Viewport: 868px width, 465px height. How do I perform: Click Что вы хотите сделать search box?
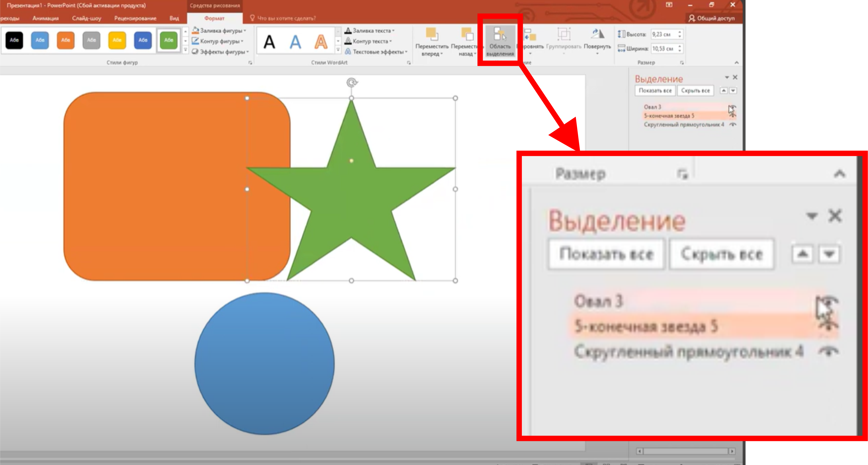pyautogui.click(x=287, y=18)
